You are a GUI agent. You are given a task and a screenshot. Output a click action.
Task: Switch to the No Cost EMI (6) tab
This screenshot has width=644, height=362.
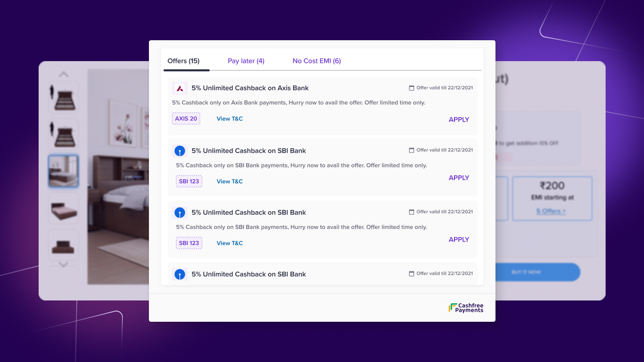coord(317,61)
